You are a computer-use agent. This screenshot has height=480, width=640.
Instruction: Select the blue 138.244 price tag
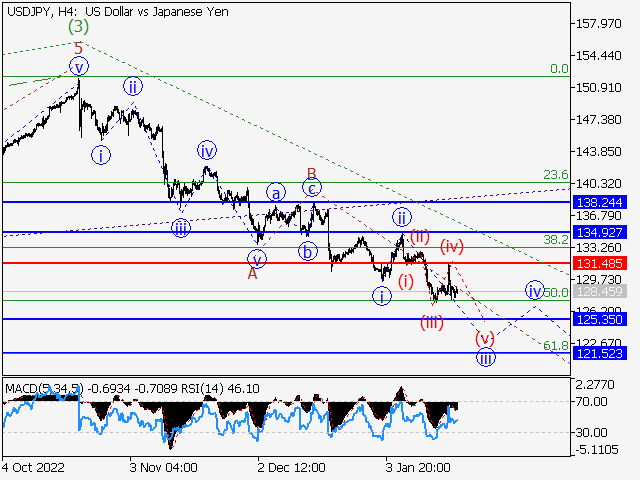[599, 202]
